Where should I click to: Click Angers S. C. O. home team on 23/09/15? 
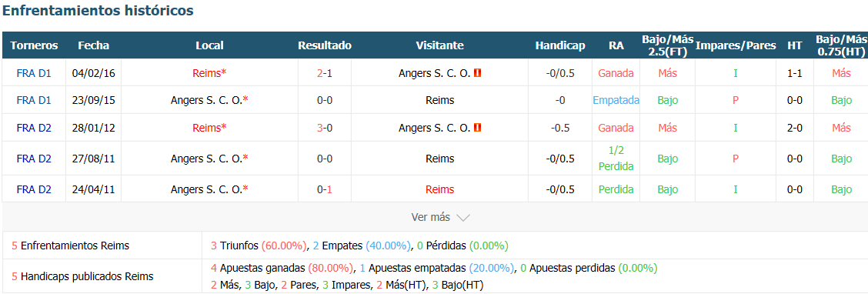[x=209, y=100]
